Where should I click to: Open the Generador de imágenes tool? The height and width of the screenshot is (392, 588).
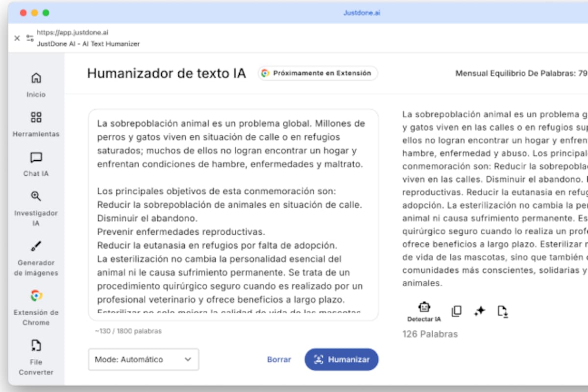click(36, 257)
